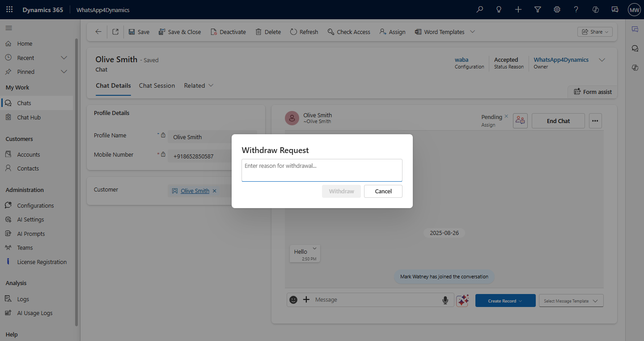Open the chat more options ellipsis
The image size is (644, 341).
point(595,121)
